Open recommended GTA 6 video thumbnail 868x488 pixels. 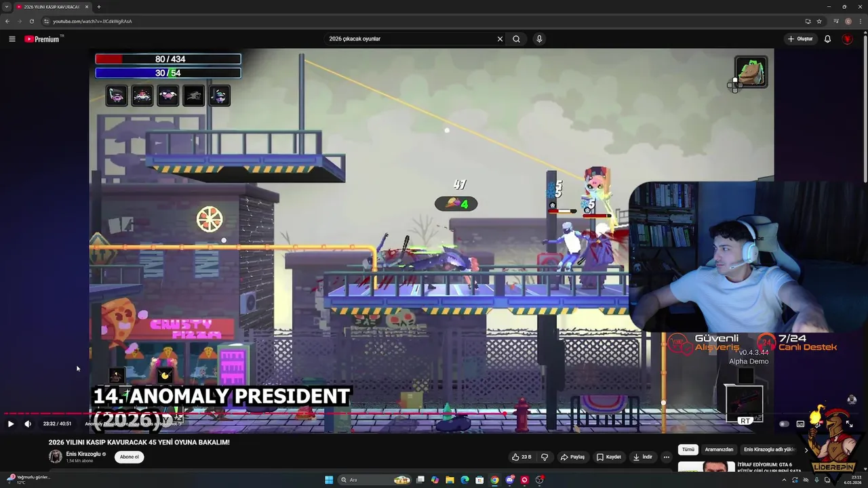[707, 468]
